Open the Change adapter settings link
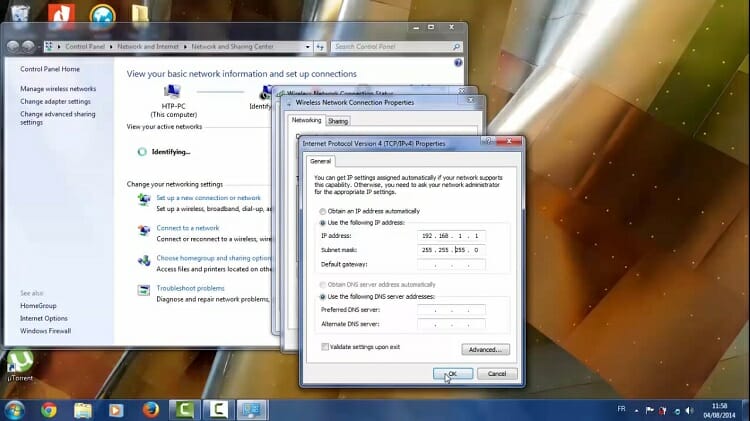 click(55, 101)
